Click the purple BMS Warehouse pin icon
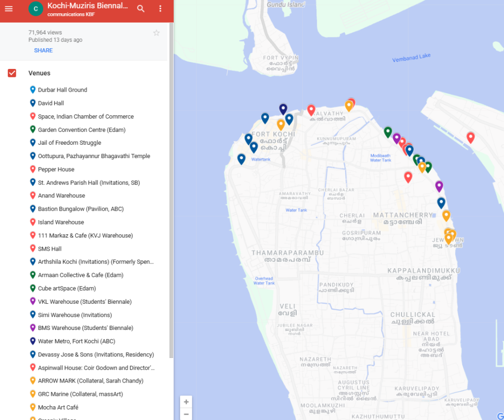Screen dimensions: 504x420 tap(32, 327)
